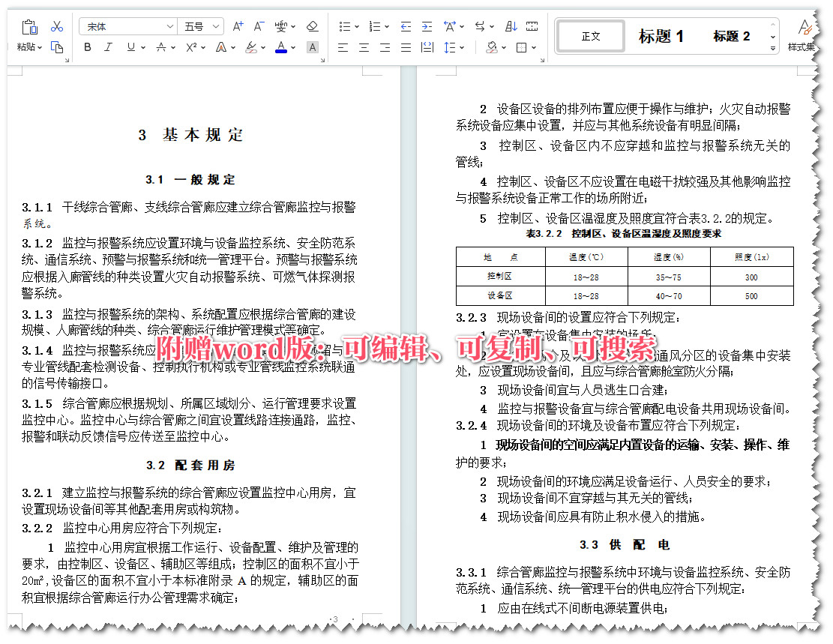Open the font color dropdown arrow
Viewport: 833px width, 644px height.
(x=292, y=47)
